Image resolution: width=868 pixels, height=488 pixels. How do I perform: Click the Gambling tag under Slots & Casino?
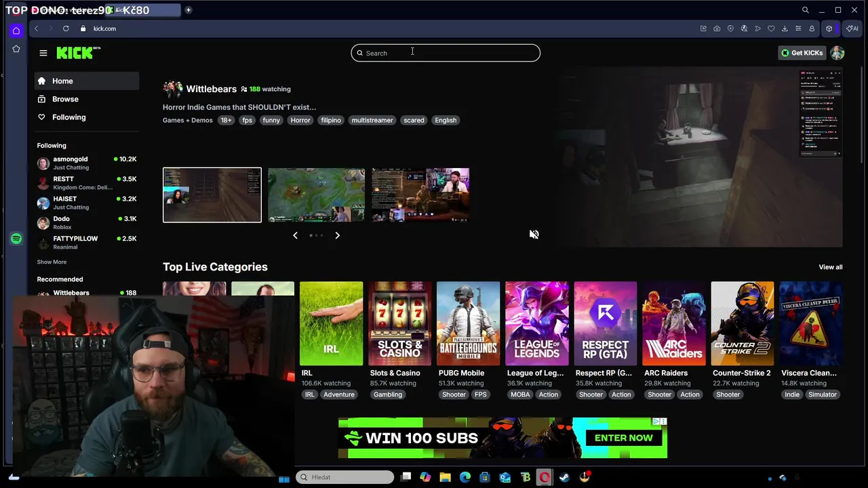(x=387, y=394)
